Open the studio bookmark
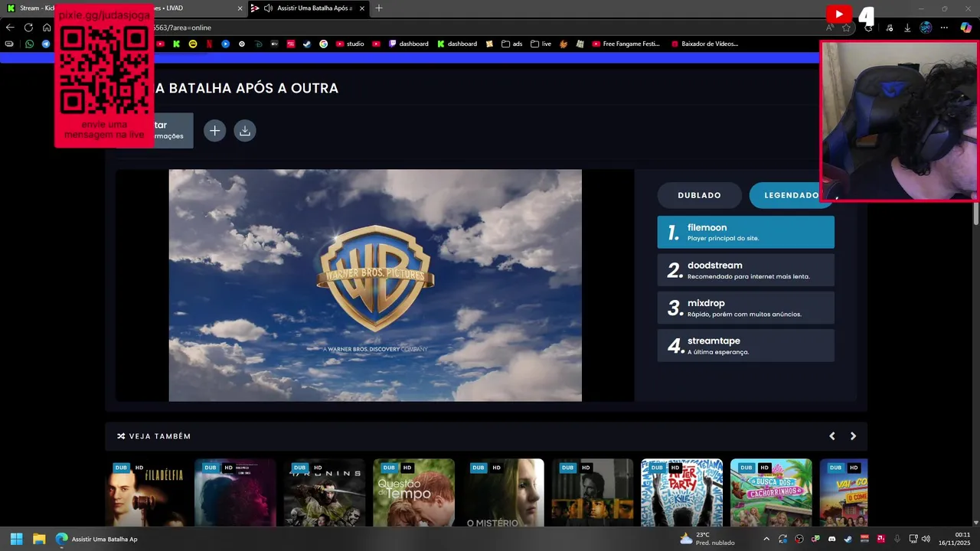 point(350,44)
